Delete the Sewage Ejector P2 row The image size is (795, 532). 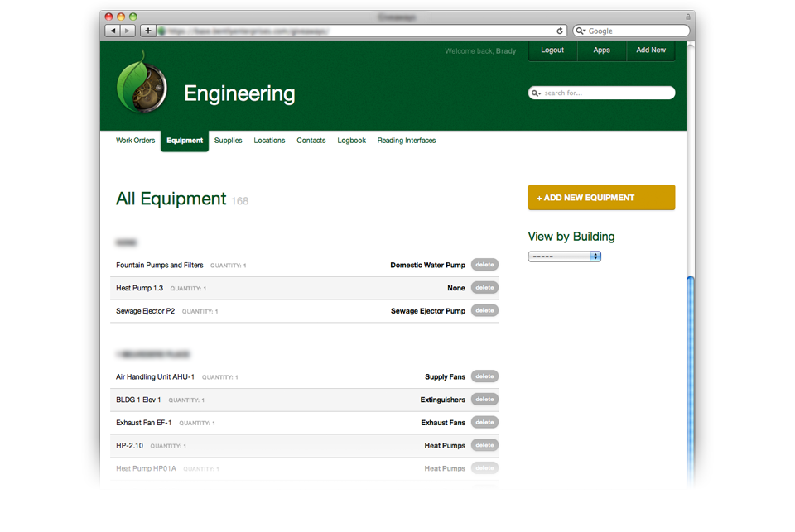pyautogui.click(x=484, y=310)
